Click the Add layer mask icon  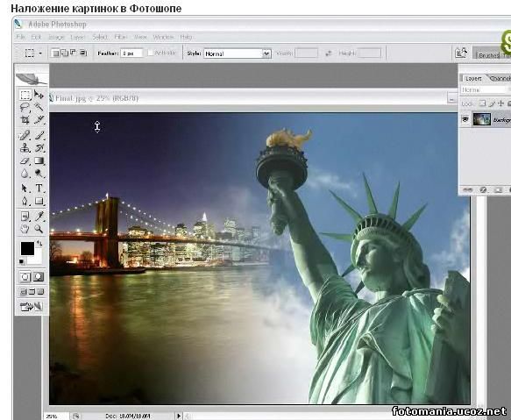[497, 189]
